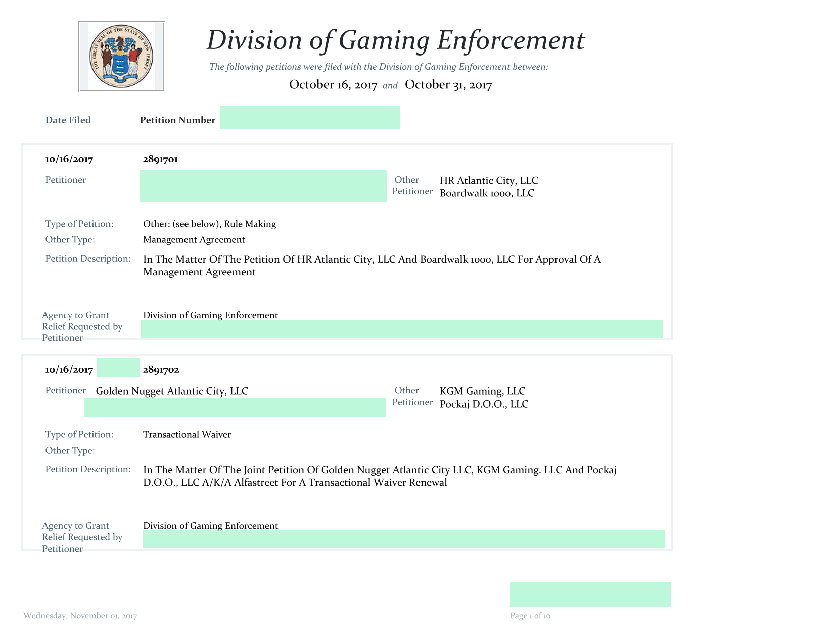Click the subtitle 'The following petitions were filed' line

click(x=379, y=67)
